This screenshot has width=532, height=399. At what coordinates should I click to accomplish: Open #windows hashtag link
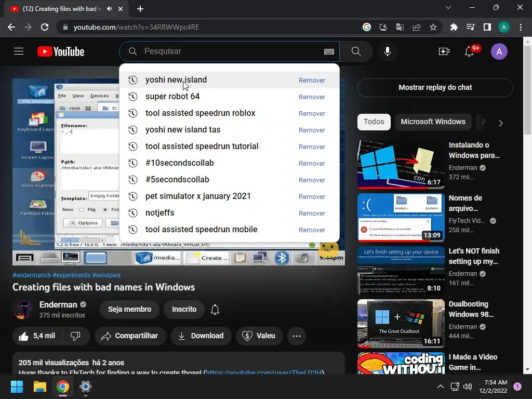point(106,275)
